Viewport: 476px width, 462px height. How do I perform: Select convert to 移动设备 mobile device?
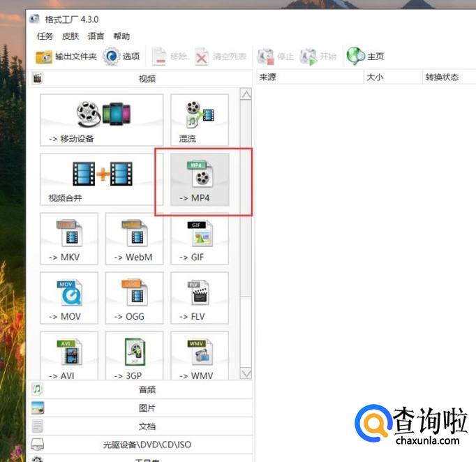coord(101,120)
